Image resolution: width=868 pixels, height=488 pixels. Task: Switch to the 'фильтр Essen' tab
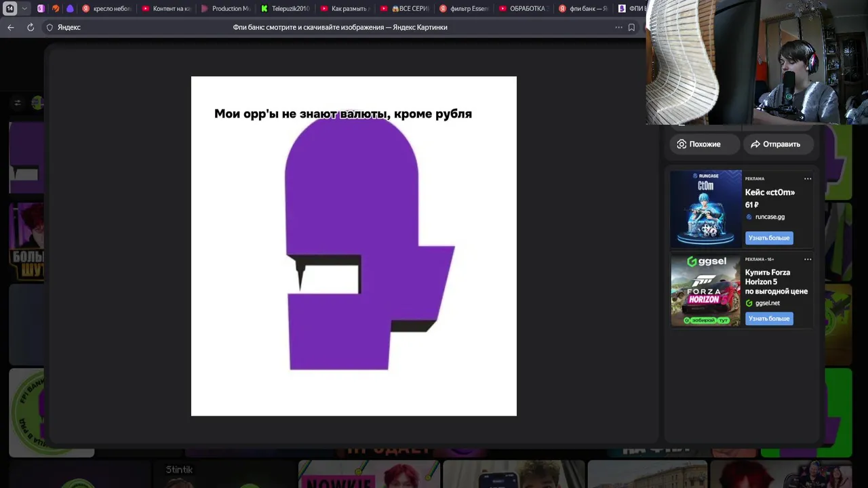pyautogui.click(x=463, y=9)
